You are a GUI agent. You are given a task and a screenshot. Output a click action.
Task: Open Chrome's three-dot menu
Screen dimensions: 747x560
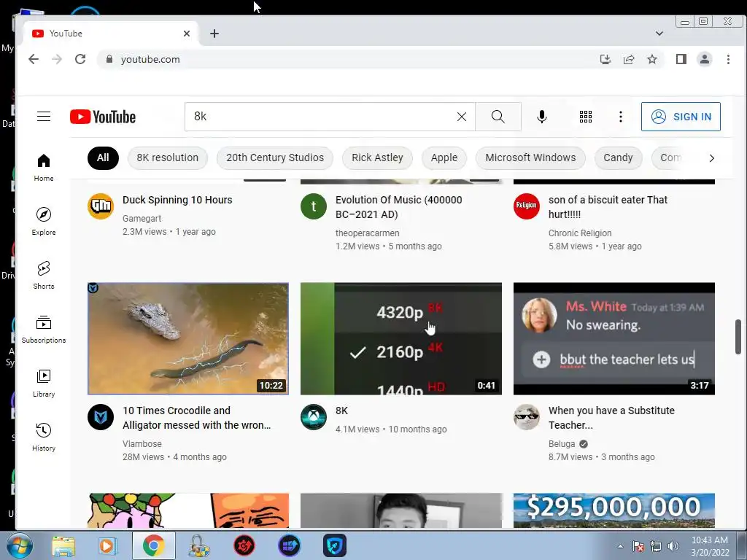coord(728,59)
